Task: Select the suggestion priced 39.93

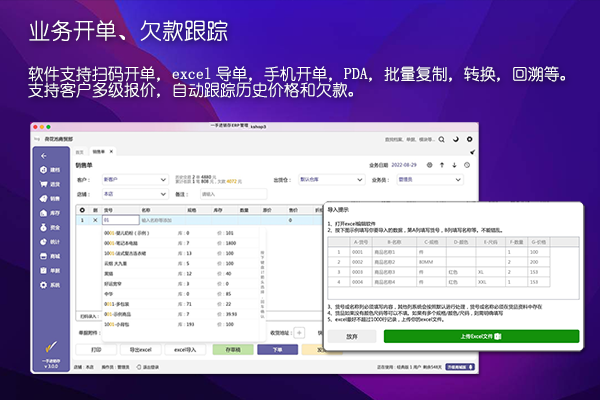Action: (180, 314)
